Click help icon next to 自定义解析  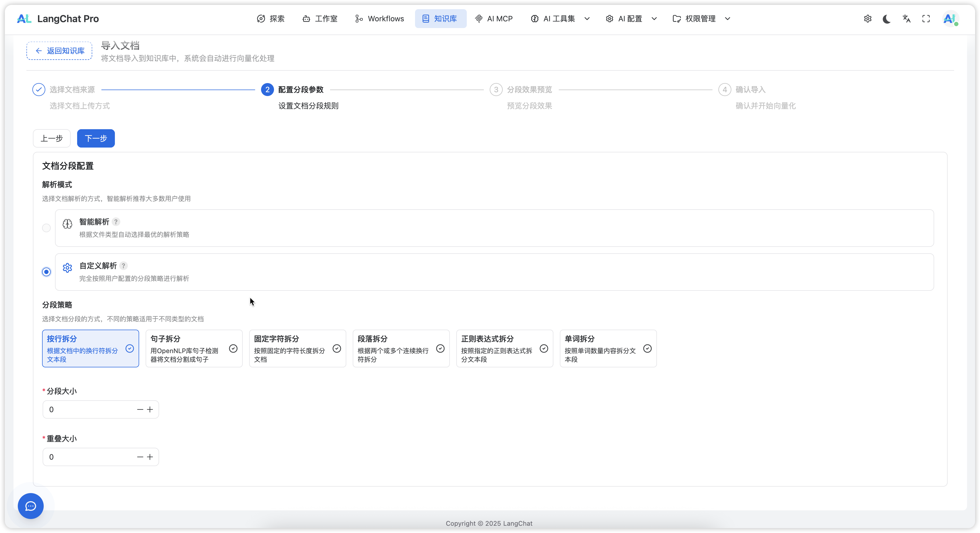123,265
